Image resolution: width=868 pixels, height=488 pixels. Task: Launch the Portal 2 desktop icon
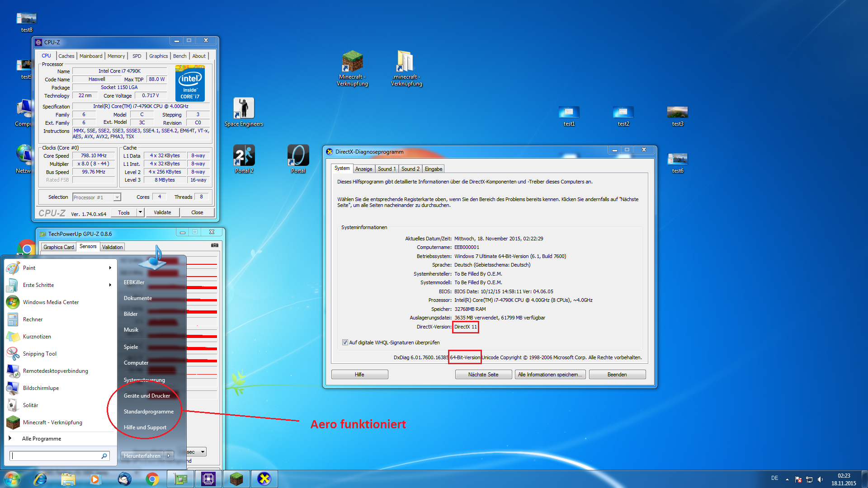tap(244, 159)
